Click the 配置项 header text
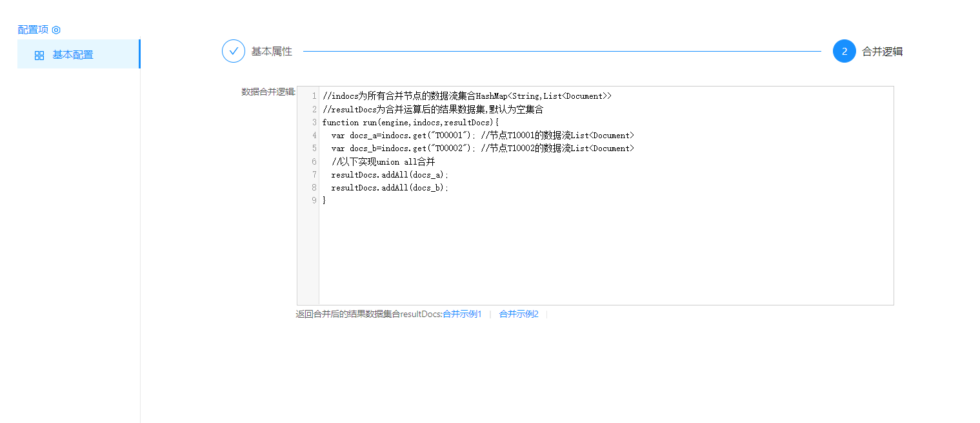Viewport: 980px width, 423px height. pyautogui.click(x=33, y=30)
